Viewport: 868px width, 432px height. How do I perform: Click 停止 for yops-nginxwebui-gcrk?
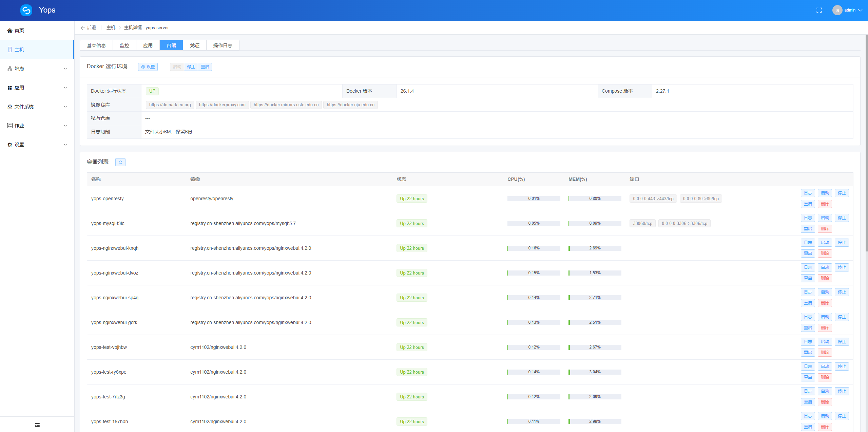(x=842, y=317)
